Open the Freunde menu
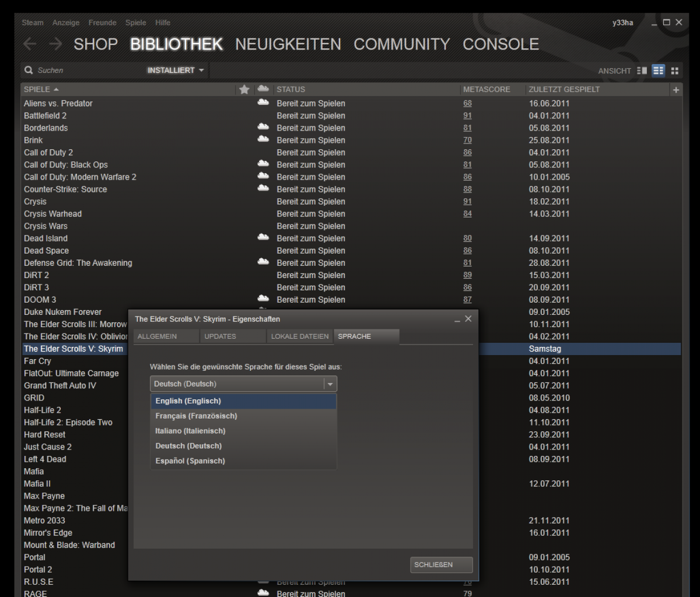The image size is (700, 597). [103, 23]
